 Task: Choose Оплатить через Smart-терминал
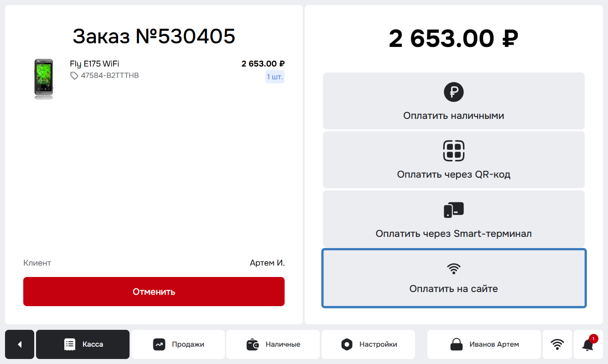(454, 219)
